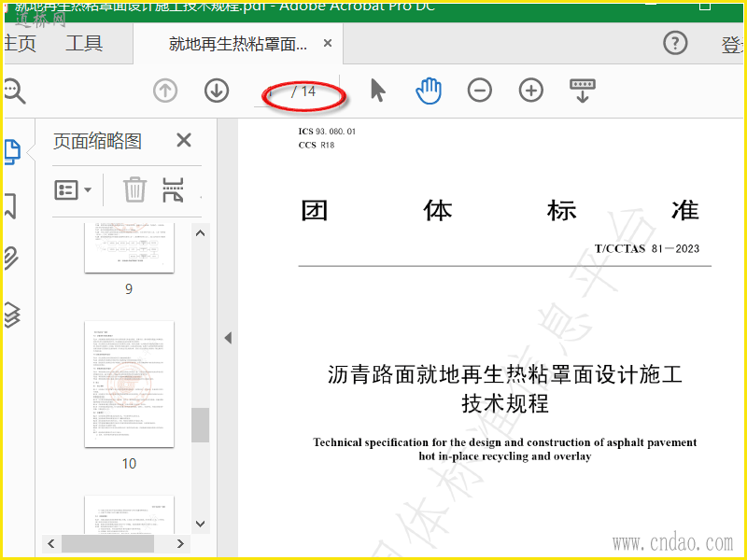Viewport: 747px width, 560px height.
Task: Click thumbnail panel scroll left arrow
Action: tap(51, 543)
